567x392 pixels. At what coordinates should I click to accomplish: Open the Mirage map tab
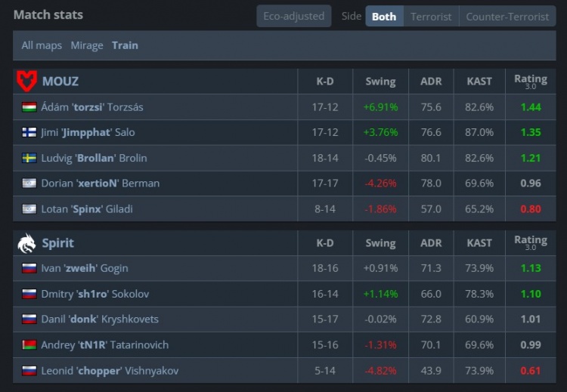[87, 45]
